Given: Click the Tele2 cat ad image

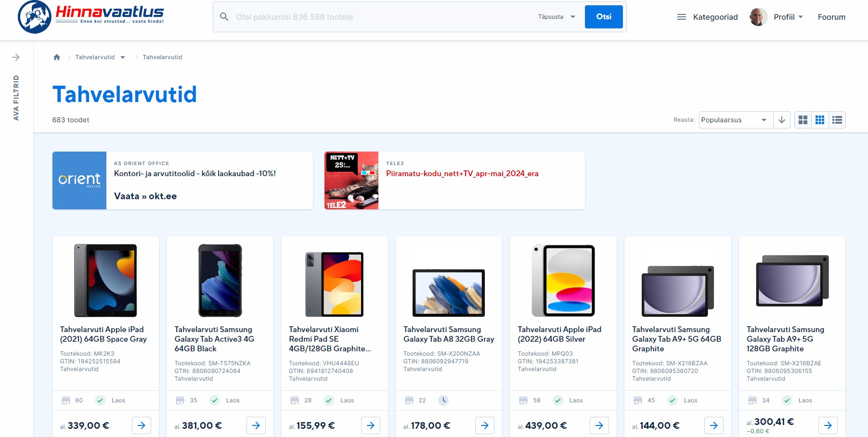Looking at the screenshot, I should point(351,180).
